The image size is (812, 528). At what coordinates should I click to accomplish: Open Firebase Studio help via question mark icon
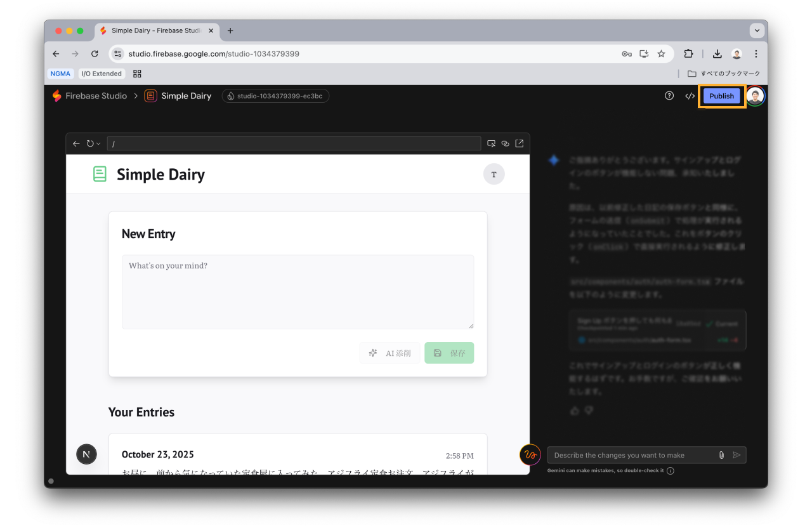[x=669, y=95]
